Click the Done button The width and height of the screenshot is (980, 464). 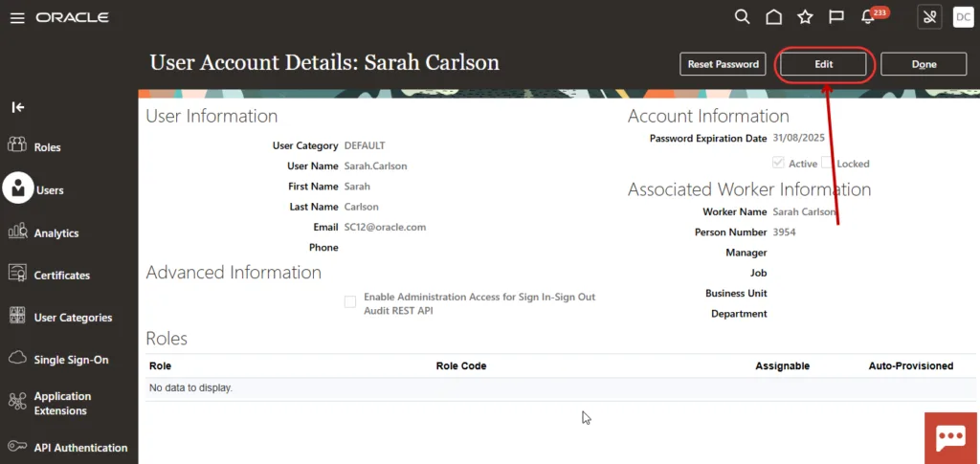924,64
